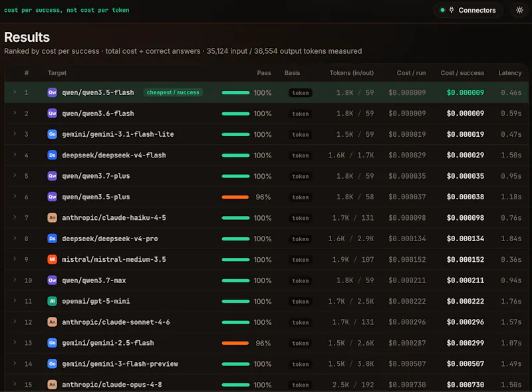The width and height of the screenshot is (532, 392).
Task: Click the green Connectors status dot
Action: (442, 10)
